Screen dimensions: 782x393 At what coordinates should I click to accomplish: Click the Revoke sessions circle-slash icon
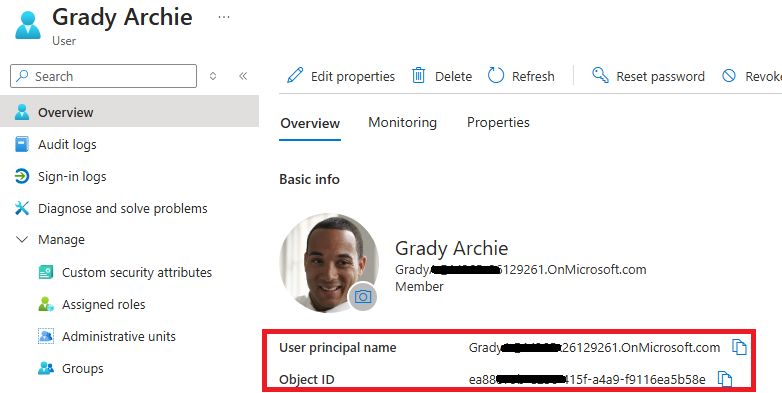[729, 76]
